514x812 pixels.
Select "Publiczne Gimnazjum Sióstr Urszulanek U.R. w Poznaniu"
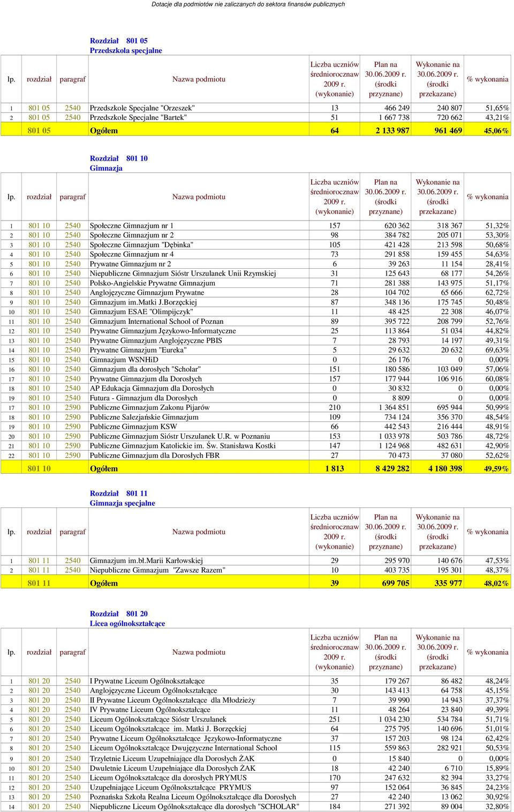(x=180, y=438)
